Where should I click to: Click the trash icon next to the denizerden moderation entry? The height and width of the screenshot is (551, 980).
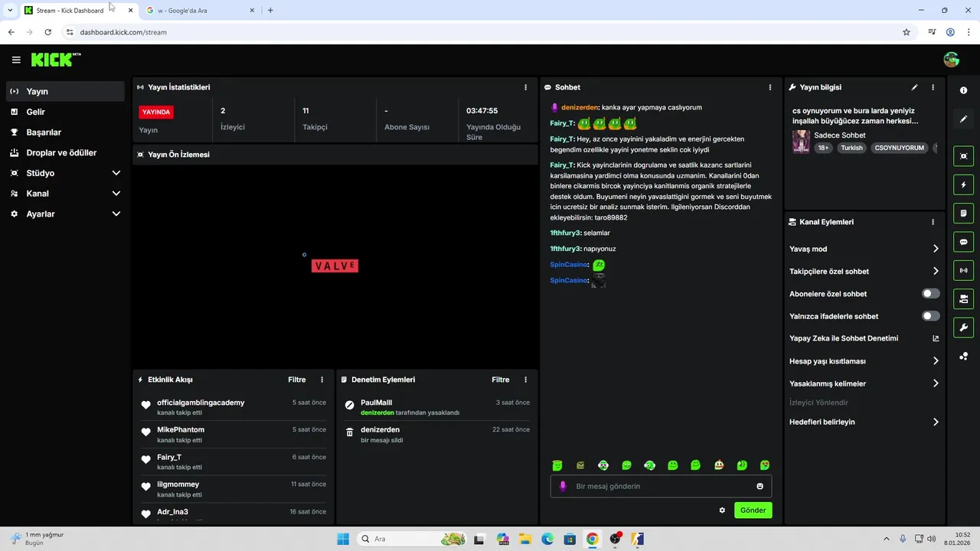point(350,432)
